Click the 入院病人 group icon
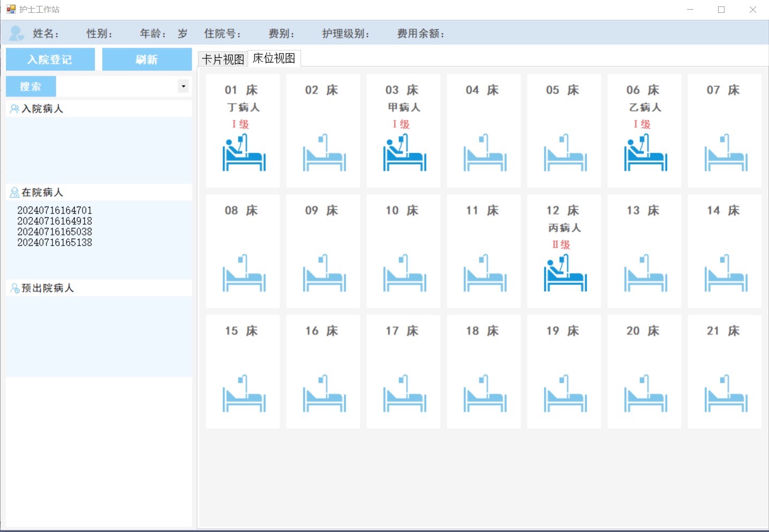This screenshot has width=769, height=532. tap(14, 109)
